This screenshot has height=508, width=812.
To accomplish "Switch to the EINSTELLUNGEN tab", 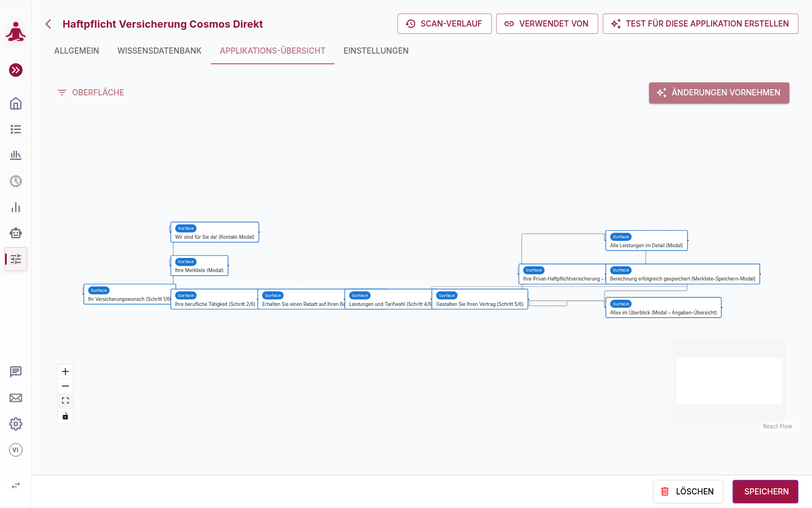I will point(376,51).
